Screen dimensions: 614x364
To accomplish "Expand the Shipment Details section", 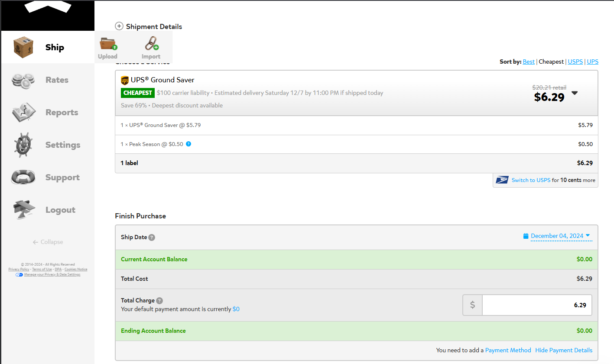I will tap(119, 26).
